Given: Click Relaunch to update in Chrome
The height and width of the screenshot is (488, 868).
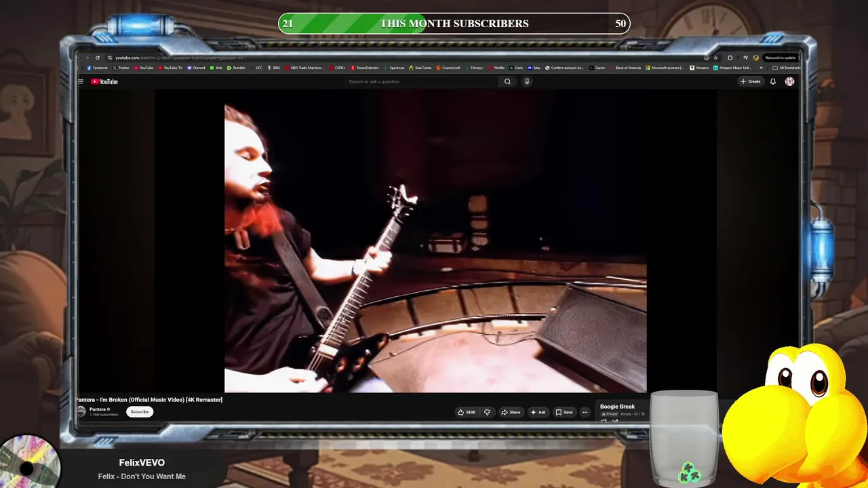Looking at the screenshot, I should 781,58.
